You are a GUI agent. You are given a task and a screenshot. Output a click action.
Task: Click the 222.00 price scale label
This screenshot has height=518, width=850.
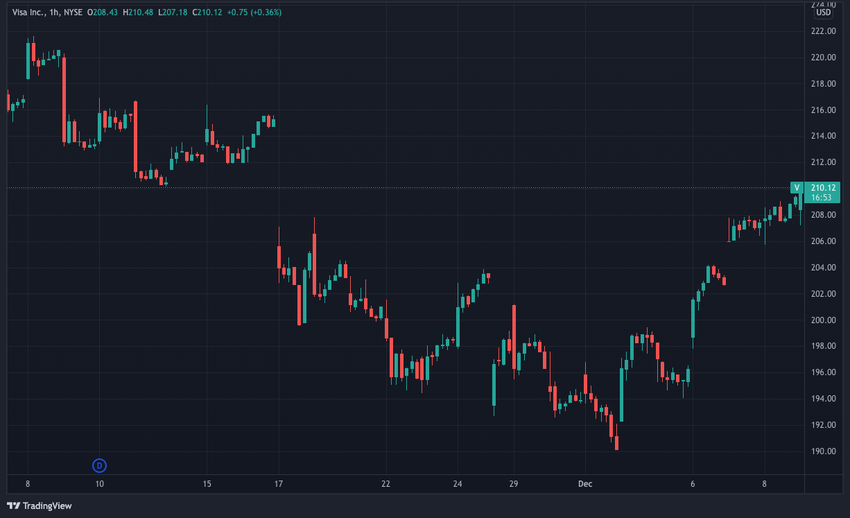point(823,31)
